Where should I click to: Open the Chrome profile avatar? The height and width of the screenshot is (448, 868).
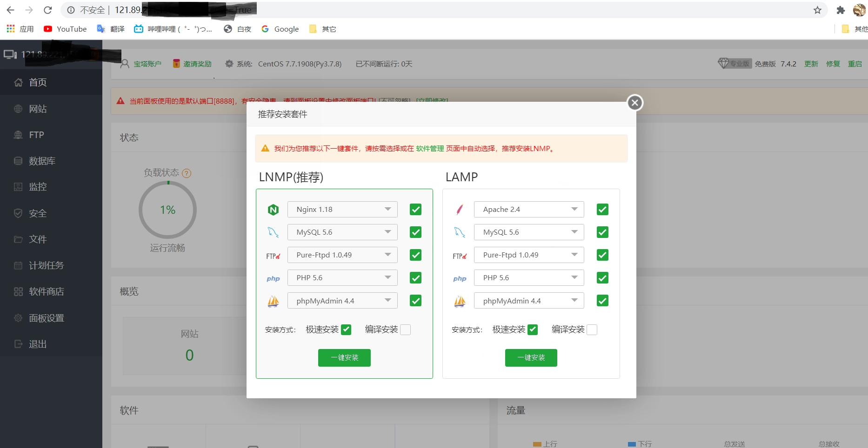(859, 10)
